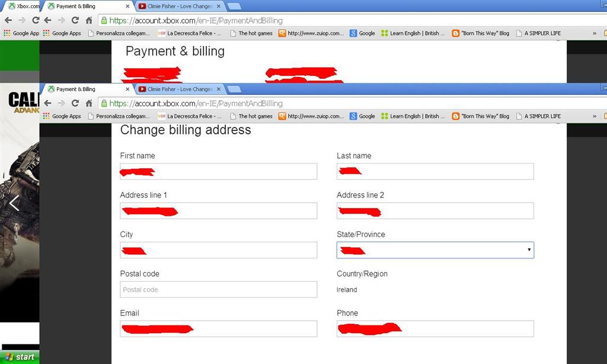This screenshot has width=607, height=364.
Task: Reload page in Change billing address window
Action: click(x=75, y=103)
